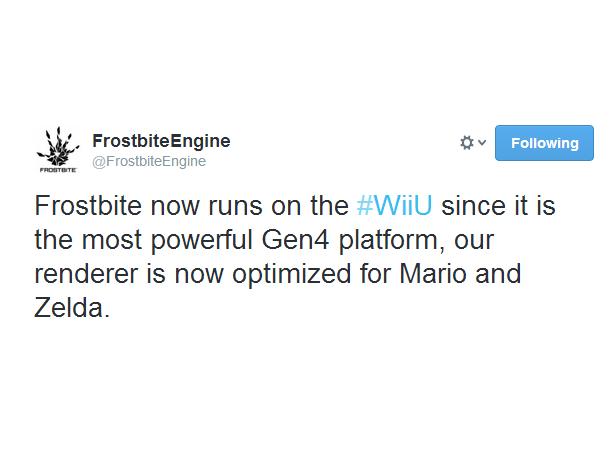Click the word "renderer" in the tweet
Viewport: 613px width, 462px height.
pyautogui.click(x=83, y=275)
